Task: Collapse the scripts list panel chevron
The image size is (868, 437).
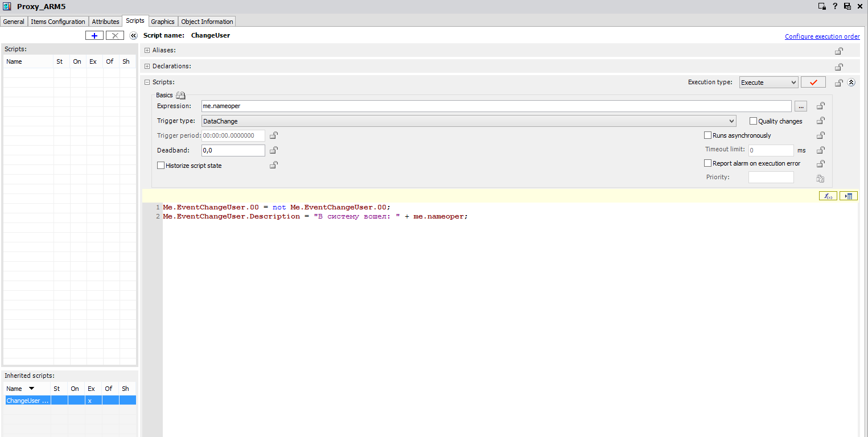Action: pos(134,35)
